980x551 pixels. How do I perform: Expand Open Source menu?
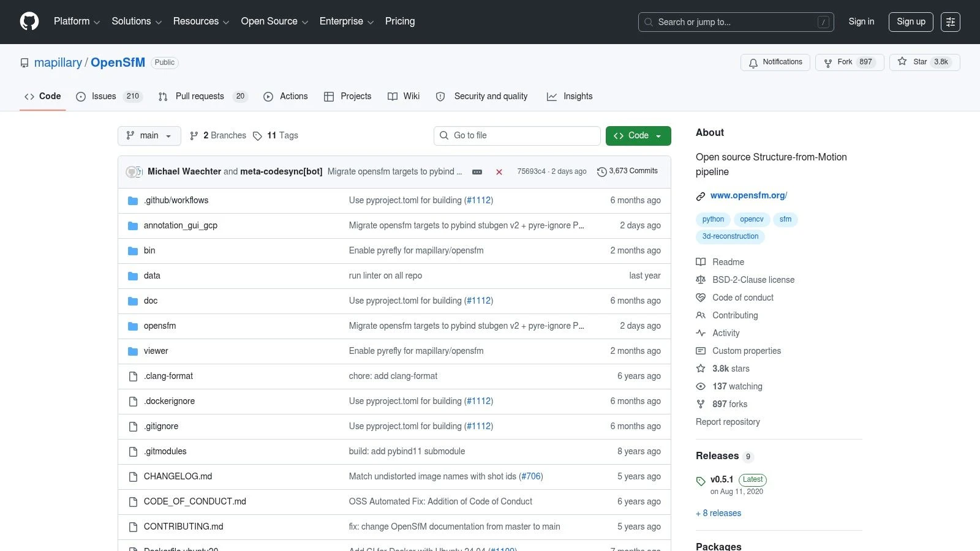[x=274, y=21]
